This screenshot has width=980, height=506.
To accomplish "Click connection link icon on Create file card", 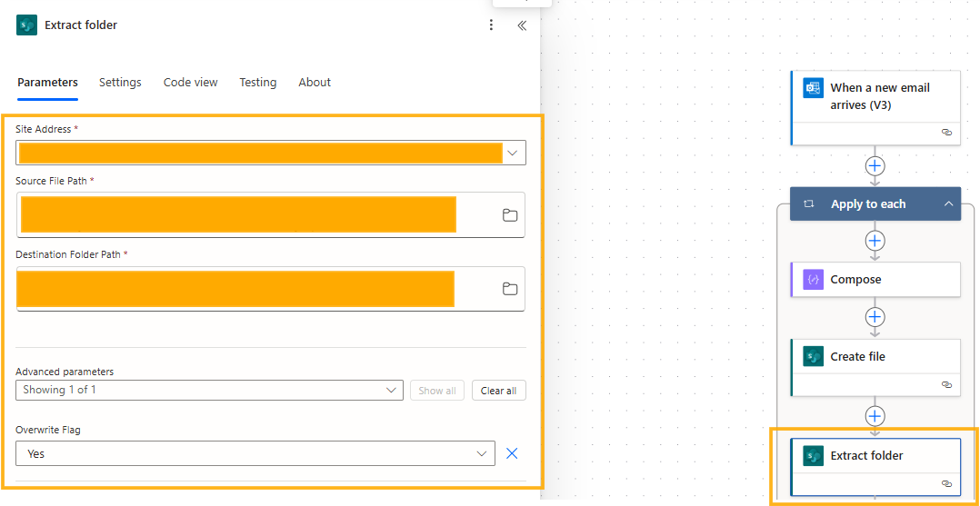I will [946, 385].
